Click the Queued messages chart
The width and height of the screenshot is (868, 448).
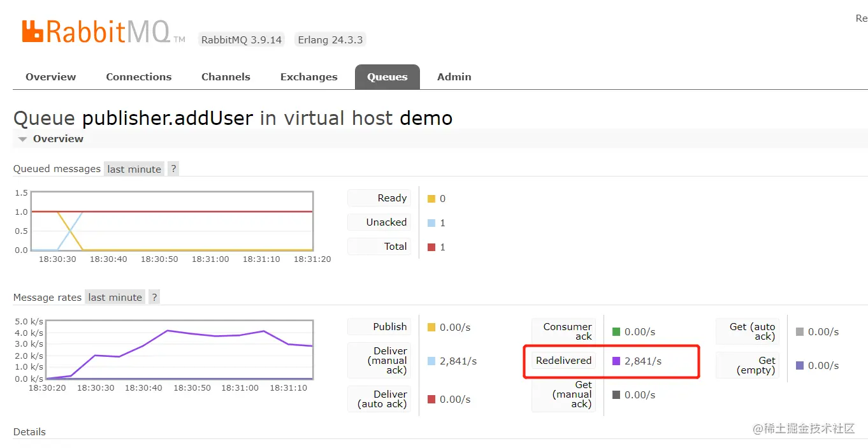pyautogui.click(x=172, y=221)
